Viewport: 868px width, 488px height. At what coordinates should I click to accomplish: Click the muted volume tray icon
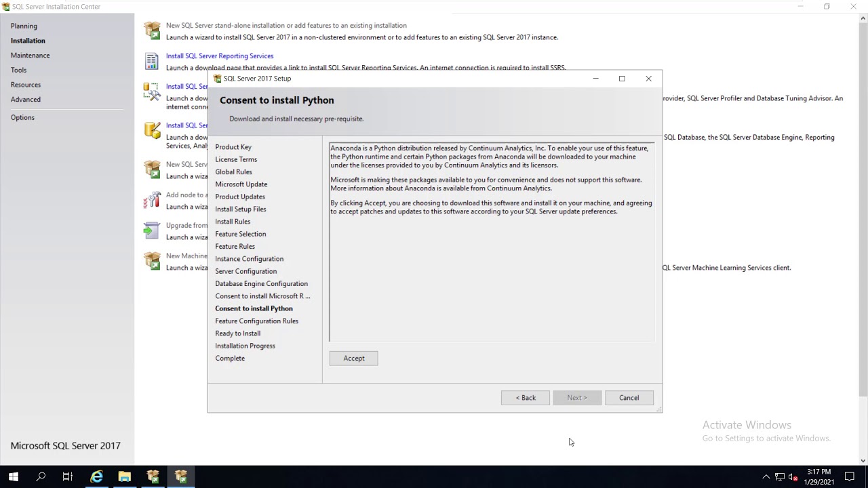tap(793, 476)
